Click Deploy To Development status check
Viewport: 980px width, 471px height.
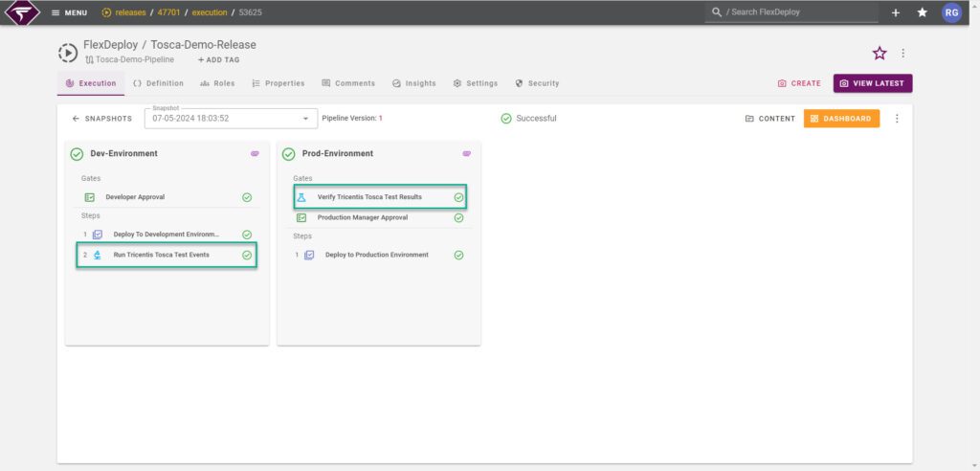pos(247,235)
